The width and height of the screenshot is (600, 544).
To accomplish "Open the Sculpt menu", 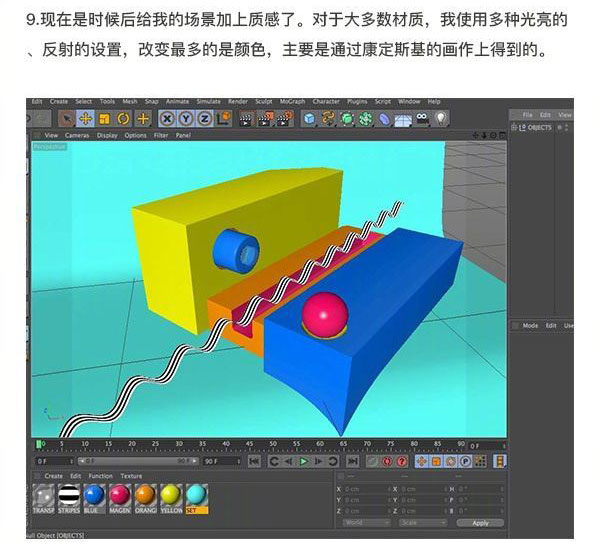I will click(264, 101).
